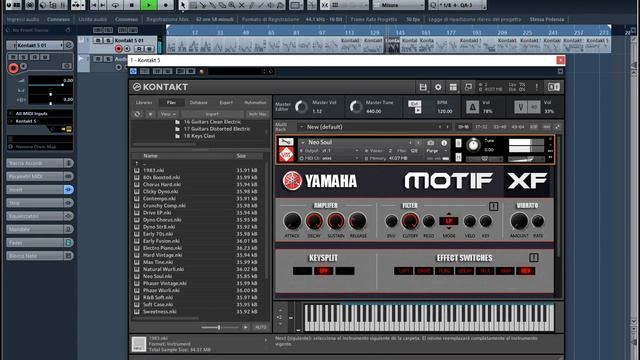Switch to the Expert tab in Kontakt browser
The image size is (640, 360).
tap(226, 102)
